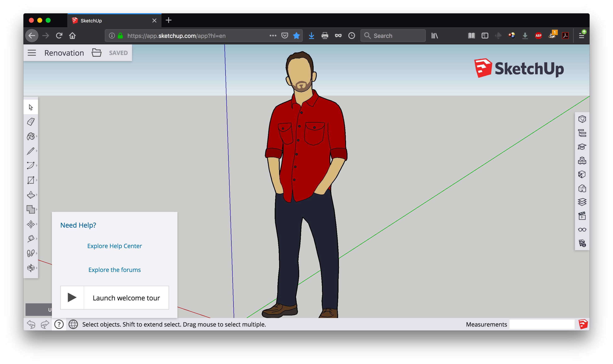Expand the Rectangle shapes flyout arrow
Screen dimensions: 613x364
(37, 180)
